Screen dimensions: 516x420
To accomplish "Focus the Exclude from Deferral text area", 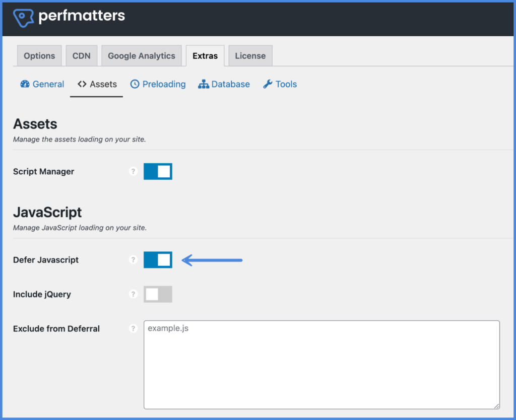I will pos(322,365).
